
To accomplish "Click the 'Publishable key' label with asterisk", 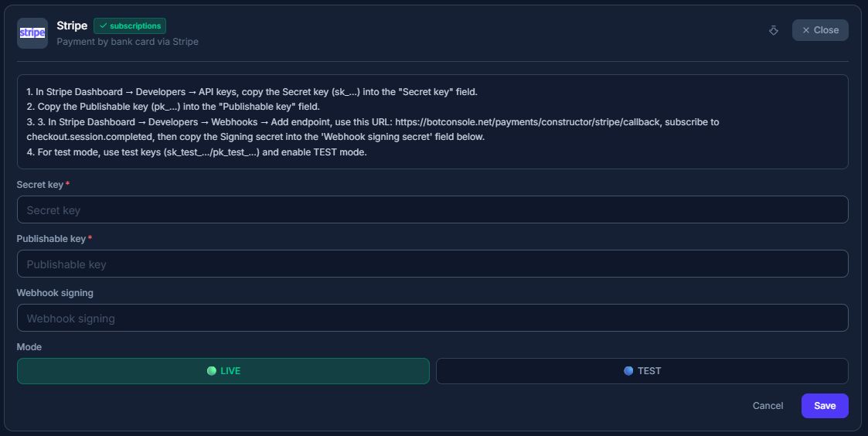I will click(x=54, y=239).
